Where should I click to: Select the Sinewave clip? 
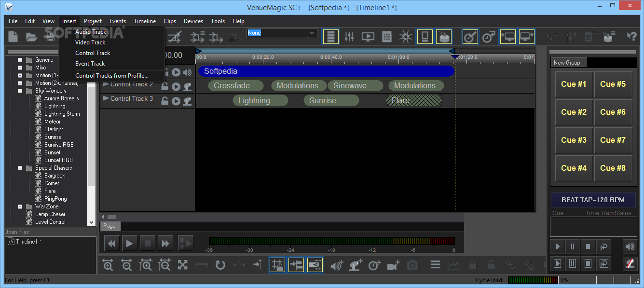356,86
